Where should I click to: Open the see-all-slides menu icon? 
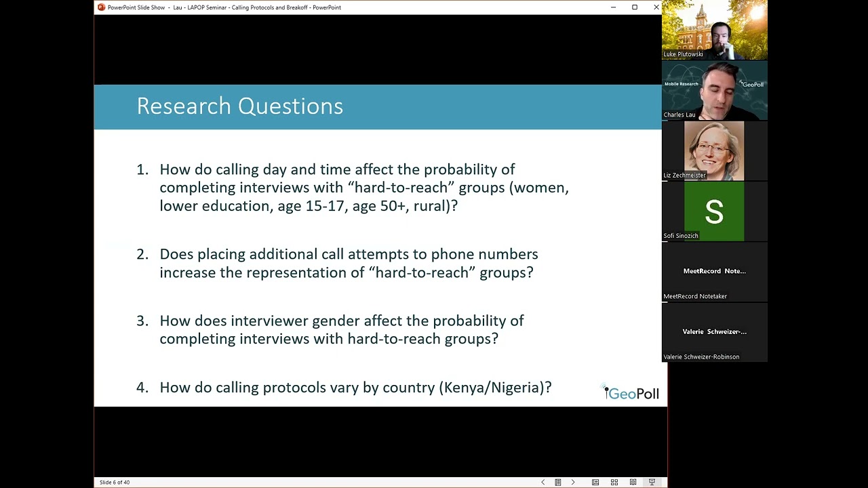pos(558,482)
